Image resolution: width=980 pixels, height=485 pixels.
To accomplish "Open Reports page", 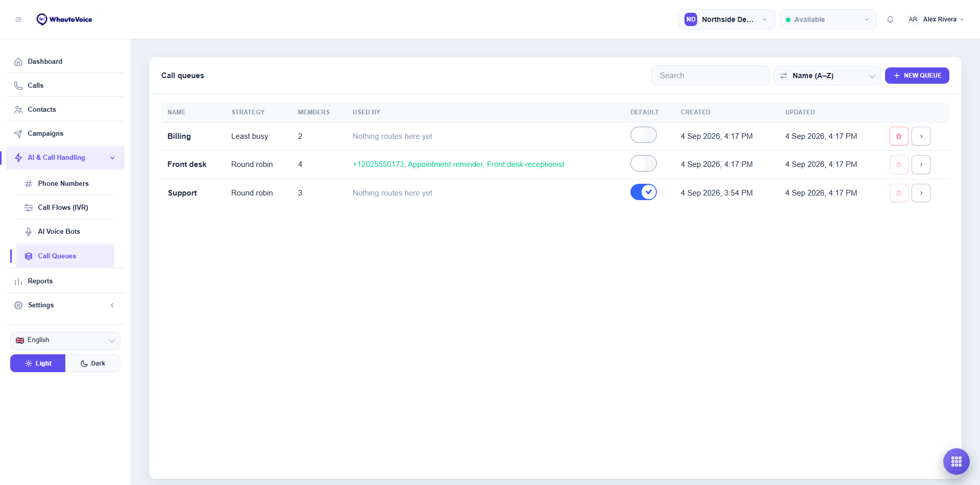I will click(x=65, y=281).
